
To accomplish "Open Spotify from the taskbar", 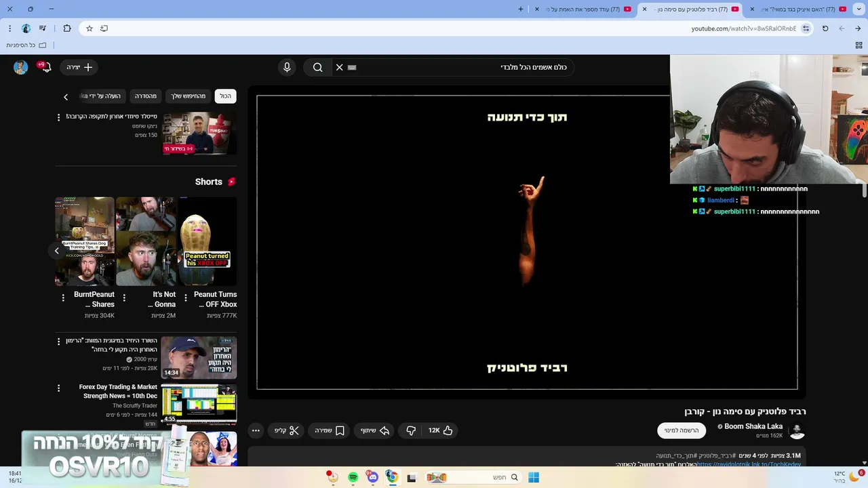I will (353, 477).
